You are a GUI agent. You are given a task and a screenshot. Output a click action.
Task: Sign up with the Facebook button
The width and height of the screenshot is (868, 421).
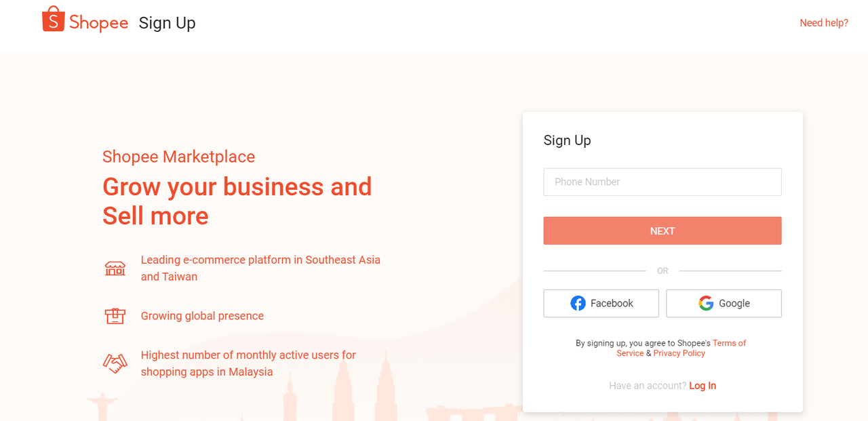[601, 303]
